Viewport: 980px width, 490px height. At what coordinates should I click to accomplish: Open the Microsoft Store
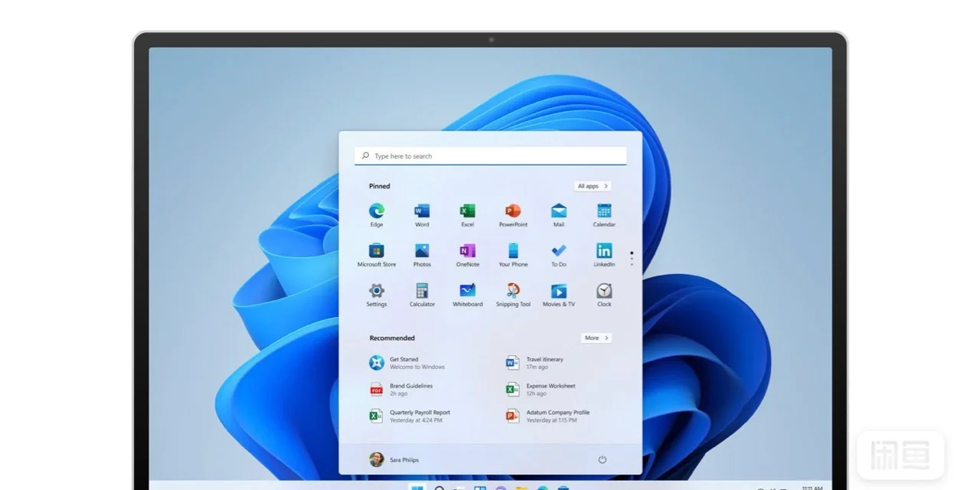[x=376, y=252]
